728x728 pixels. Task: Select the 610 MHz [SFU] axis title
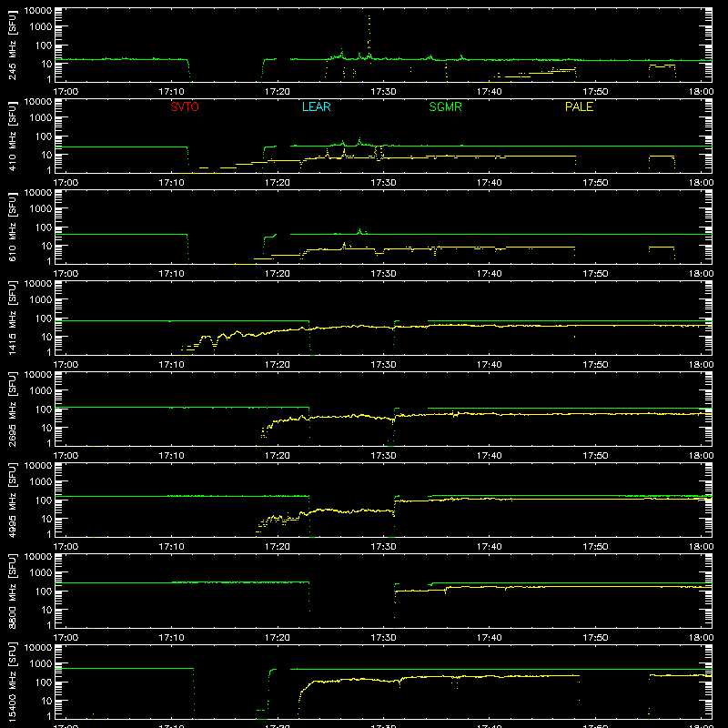[13, 227]
